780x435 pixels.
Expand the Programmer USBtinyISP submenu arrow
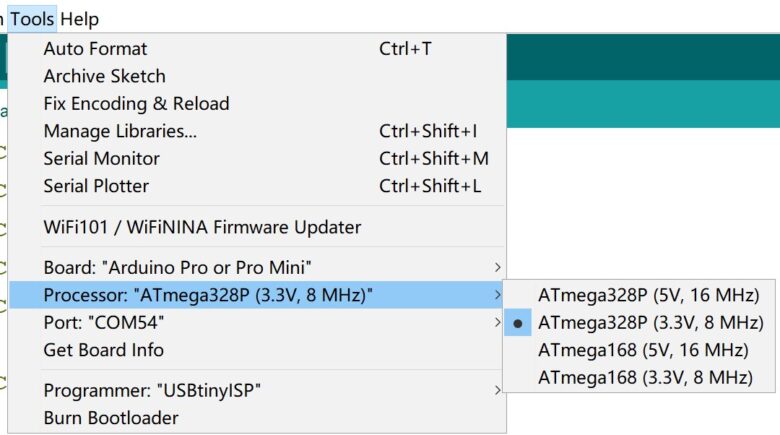click(497, 391)
